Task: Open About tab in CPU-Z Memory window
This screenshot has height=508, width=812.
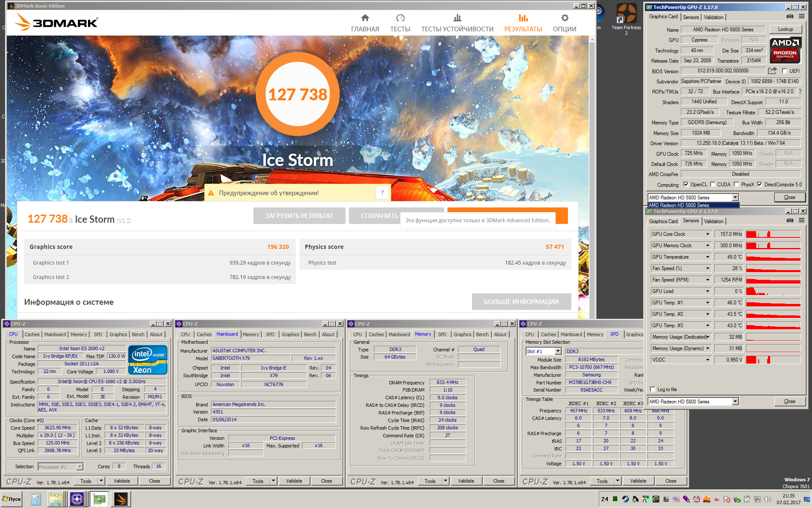Action: click(500, 334)
